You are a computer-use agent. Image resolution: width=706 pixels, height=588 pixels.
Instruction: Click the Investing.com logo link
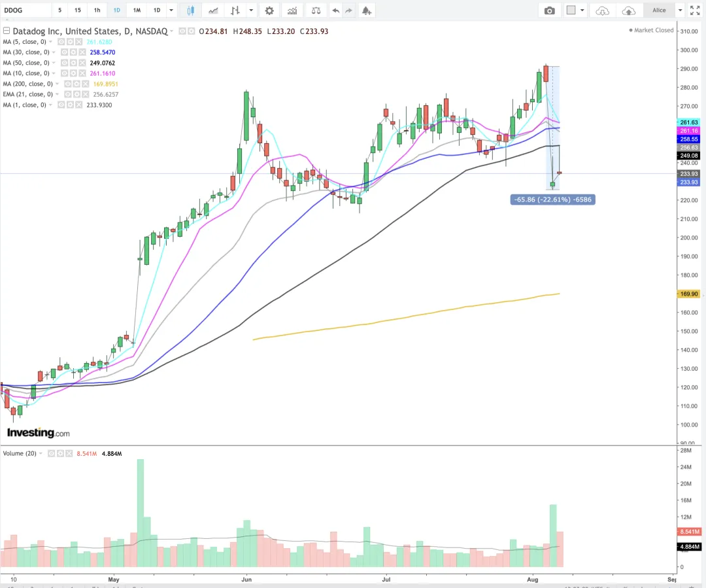click(39, 432)
